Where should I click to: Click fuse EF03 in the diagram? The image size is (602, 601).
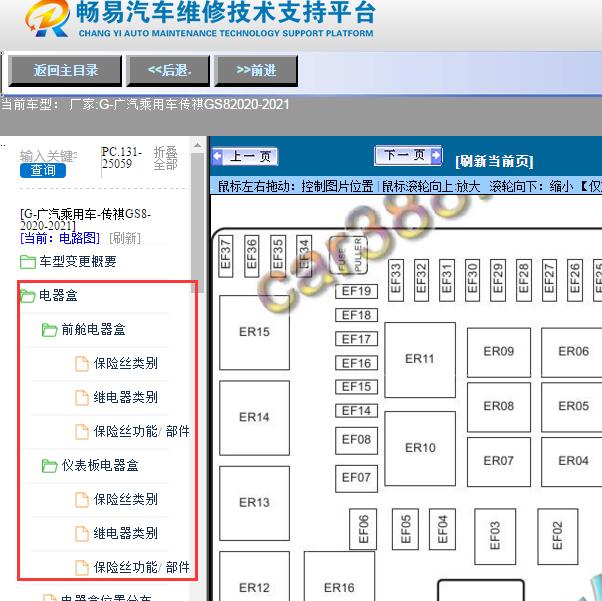tap(495, 536)
